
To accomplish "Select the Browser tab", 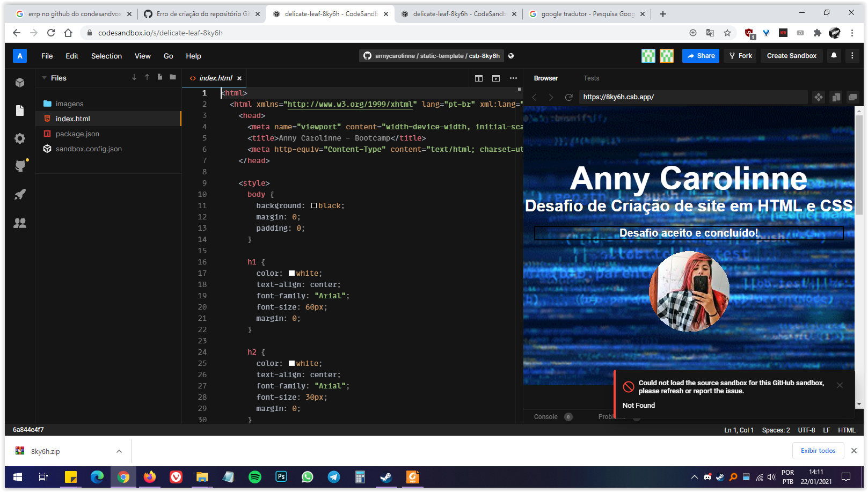I will pos(546,78).
